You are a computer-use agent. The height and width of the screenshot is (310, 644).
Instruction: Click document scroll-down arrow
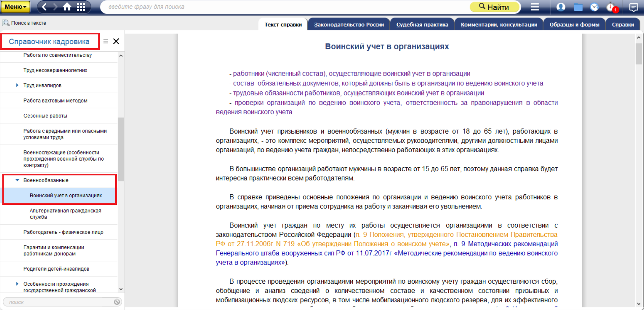point(639,304)
